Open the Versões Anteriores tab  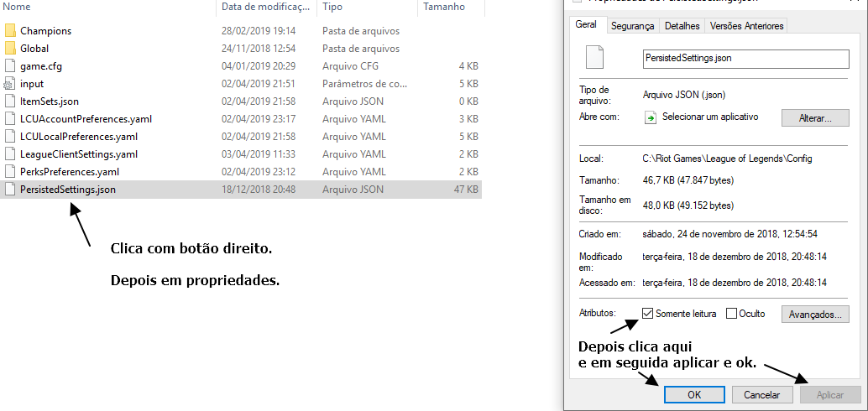pyautogui.click(x=747, y=26)
